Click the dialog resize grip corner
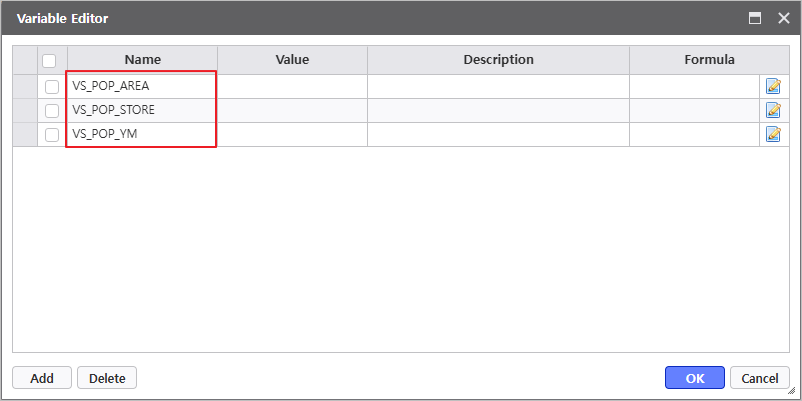 pyautogui.click(x=794, y=394)
